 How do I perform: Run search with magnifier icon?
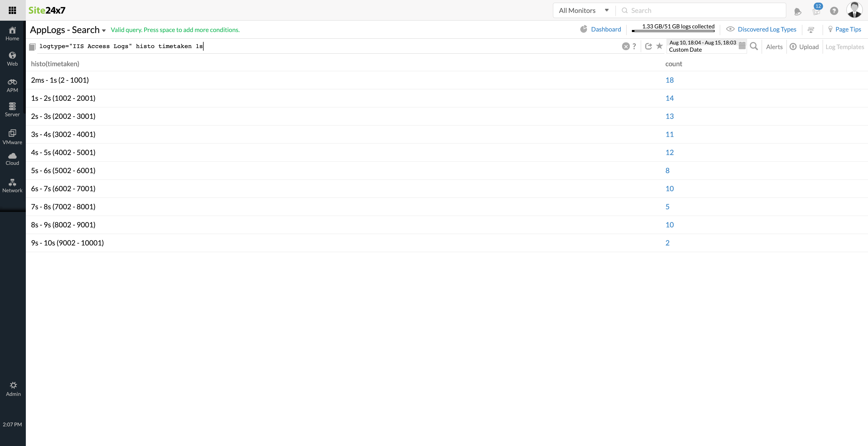[754, 47]
